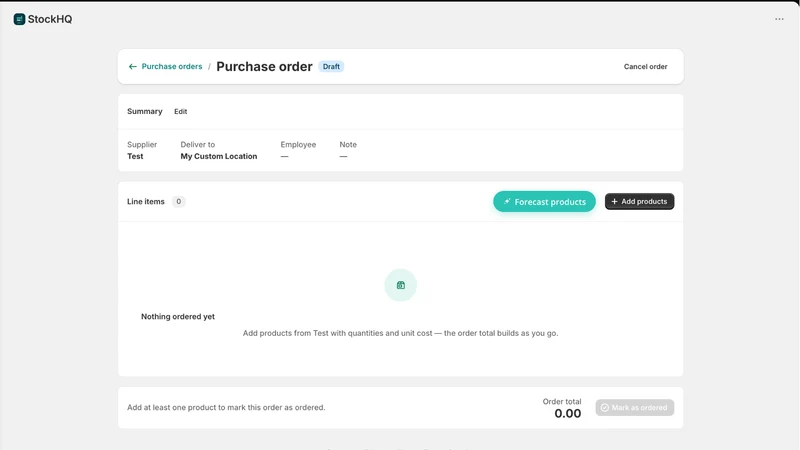Click the StockHQ brand name
Viewport: 800px width, 450px height.
coord(50,19)
